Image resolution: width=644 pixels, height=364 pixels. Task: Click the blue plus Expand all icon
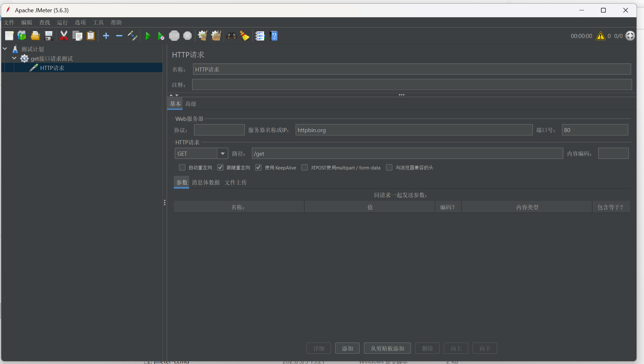click(106, 36)
